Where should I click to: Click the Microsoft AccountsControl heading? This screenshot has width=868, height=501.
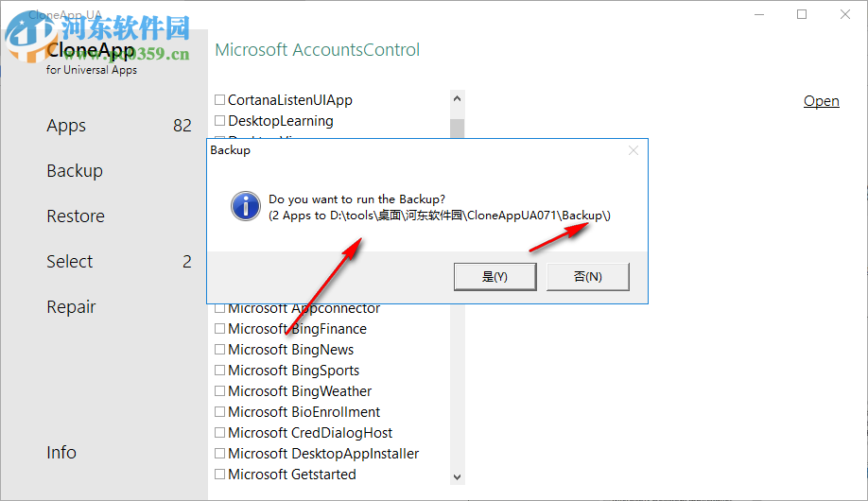[x=317, y=50]
